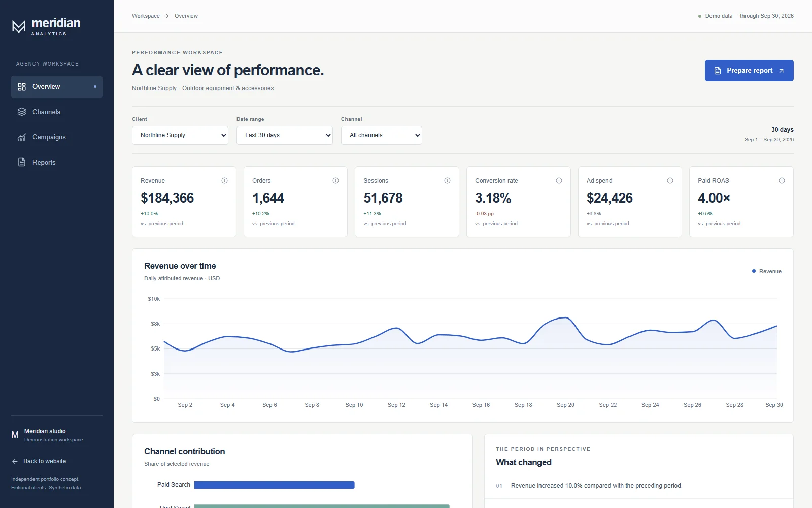Click the Paid ROAS value 4.00×
812x508 pixels.
(714, 198)
